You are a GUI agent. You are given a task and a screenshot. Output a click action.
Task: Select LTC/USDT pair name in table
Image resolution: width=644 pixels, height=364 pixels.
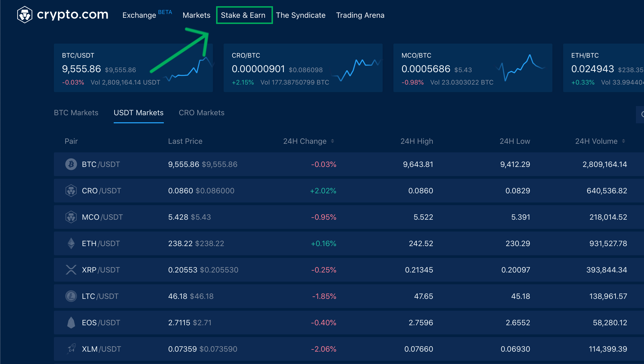[x=100, y=296]
